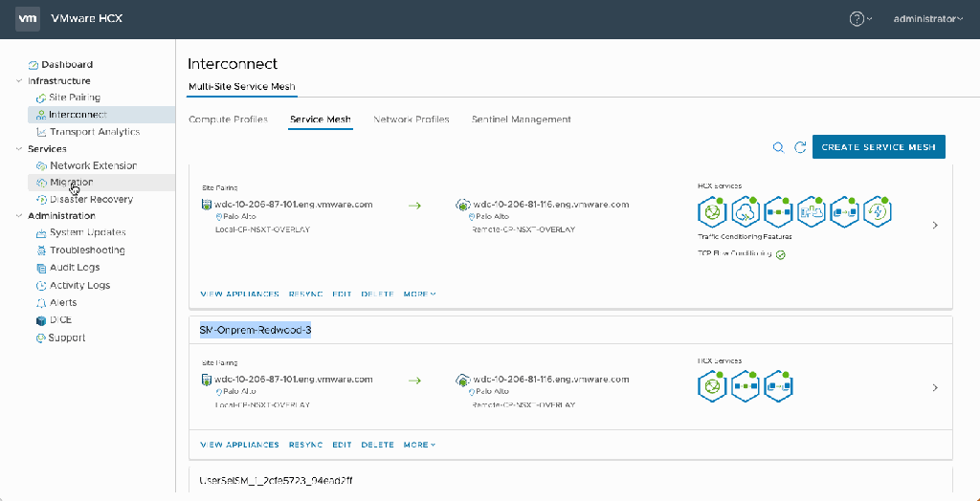
Task: Expand first service mesh details chevron
Action: pos(935,225)
